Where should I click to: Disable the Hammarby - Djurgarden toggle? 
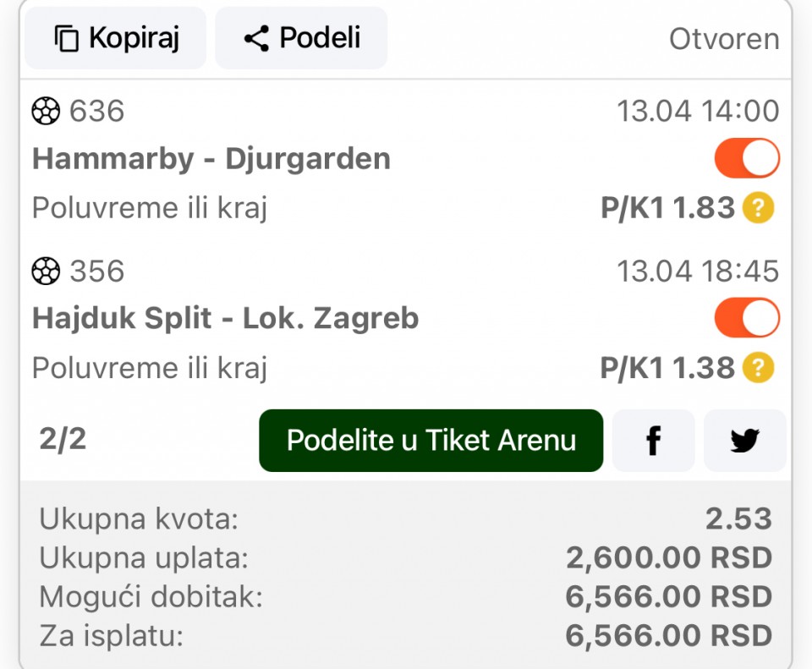[747, 159]
